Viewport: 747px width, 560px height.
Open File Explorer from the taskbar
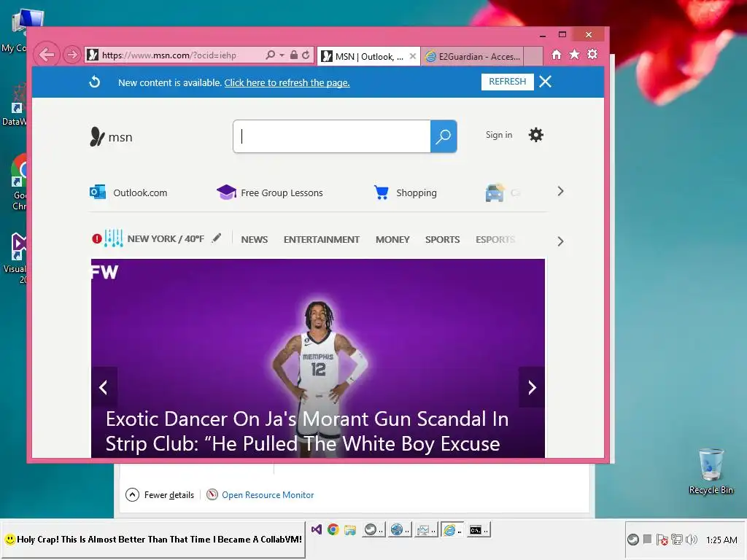coord(350,529)
